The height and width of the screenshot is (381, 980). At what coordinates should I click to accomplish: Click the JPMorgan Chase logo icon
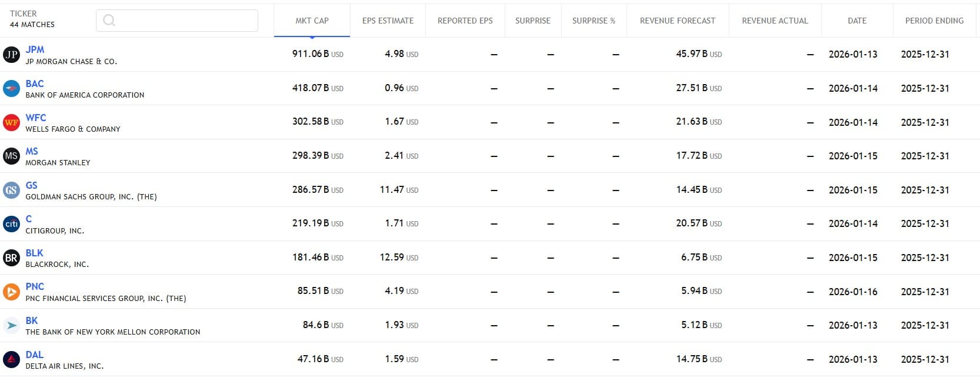[11, 55]
